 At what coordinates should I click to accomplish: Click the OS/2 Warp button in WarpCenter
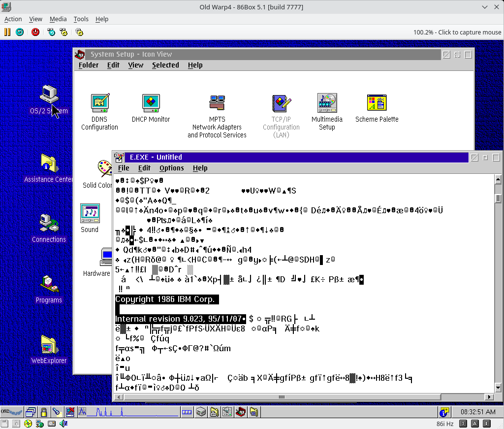pos(11,412)
